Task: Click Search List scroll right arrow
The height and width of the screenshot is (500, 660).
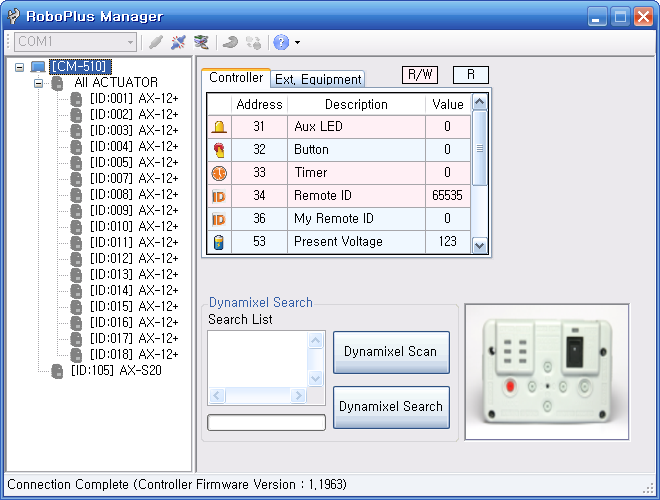Action: (x=298, y=396)
